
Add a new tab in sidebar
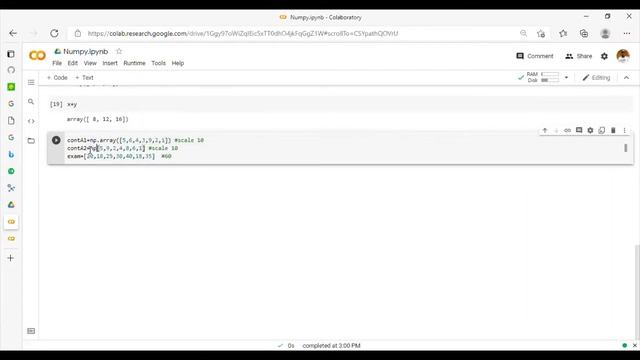11,258
